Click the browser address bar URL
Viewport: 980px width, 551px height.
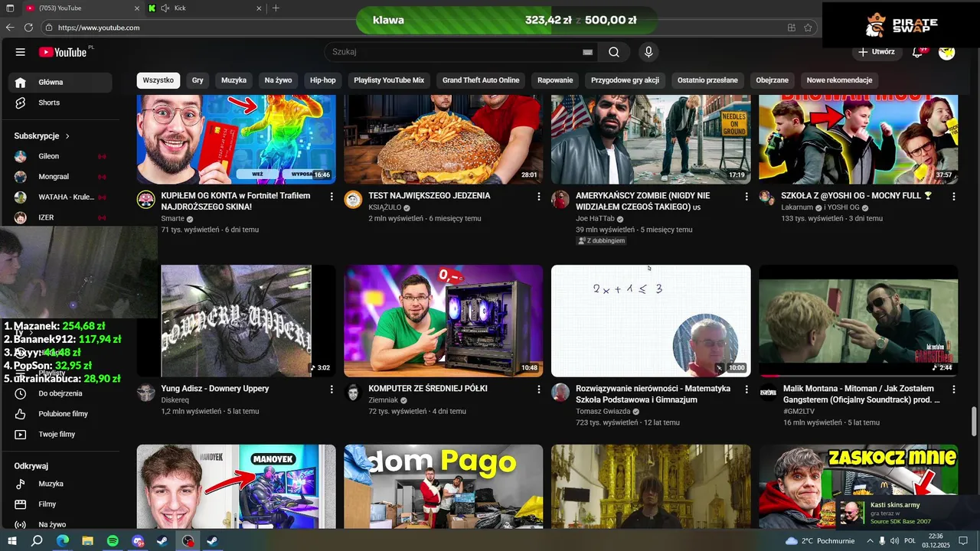pos(99,28)
